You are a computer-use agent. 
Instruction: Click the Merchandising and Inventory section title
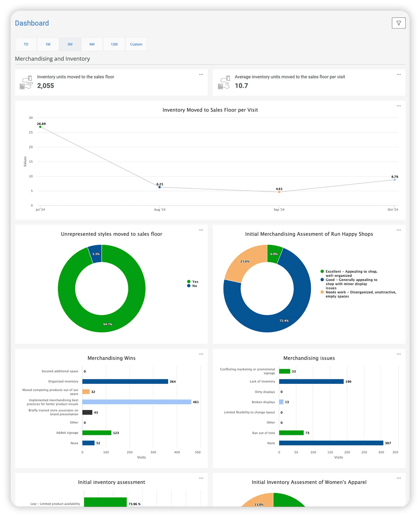(x=52, y=59)
